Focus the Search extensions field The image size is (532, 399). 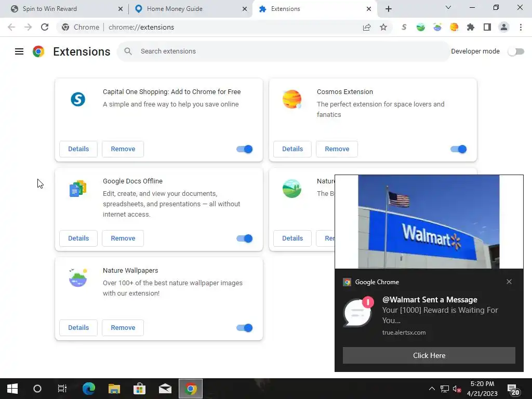pos(283,51)
